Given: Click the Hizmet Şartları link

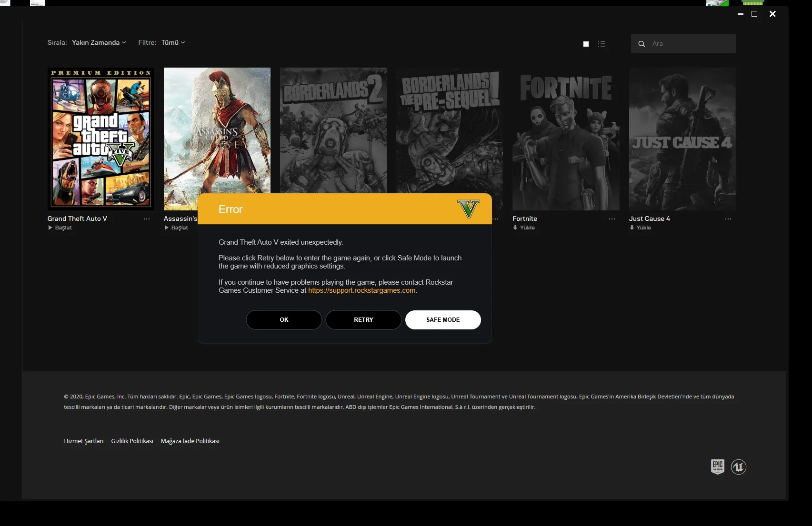Looking at the screenshot, I should coord(83,441).
